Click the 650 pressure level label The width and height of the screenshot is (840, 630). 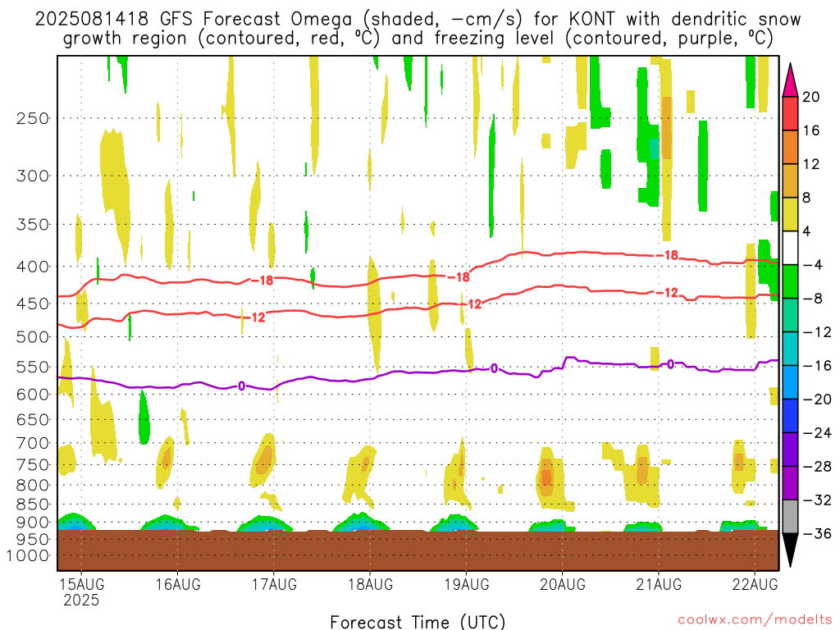pyautogui.click(x=33, y=419)
